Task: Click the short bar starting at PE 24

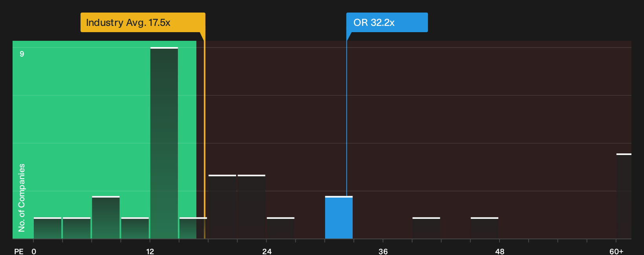Action: 280,228
